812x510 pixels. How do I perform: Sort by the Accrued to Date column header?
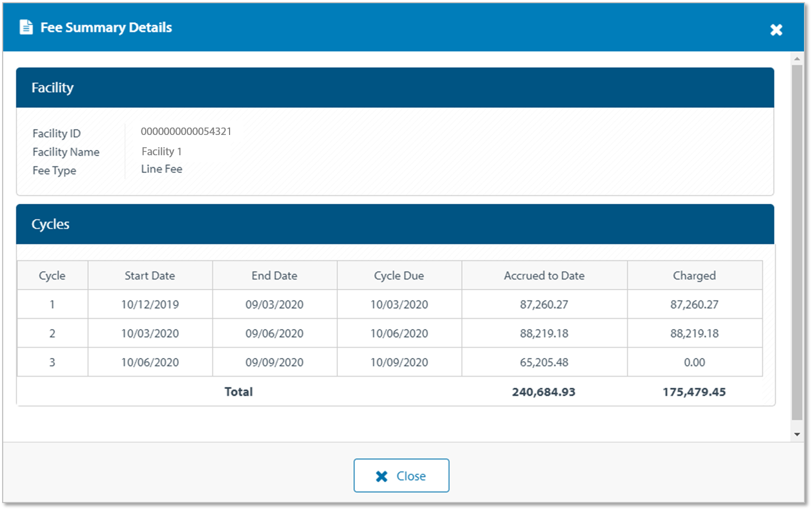(544, 276)
